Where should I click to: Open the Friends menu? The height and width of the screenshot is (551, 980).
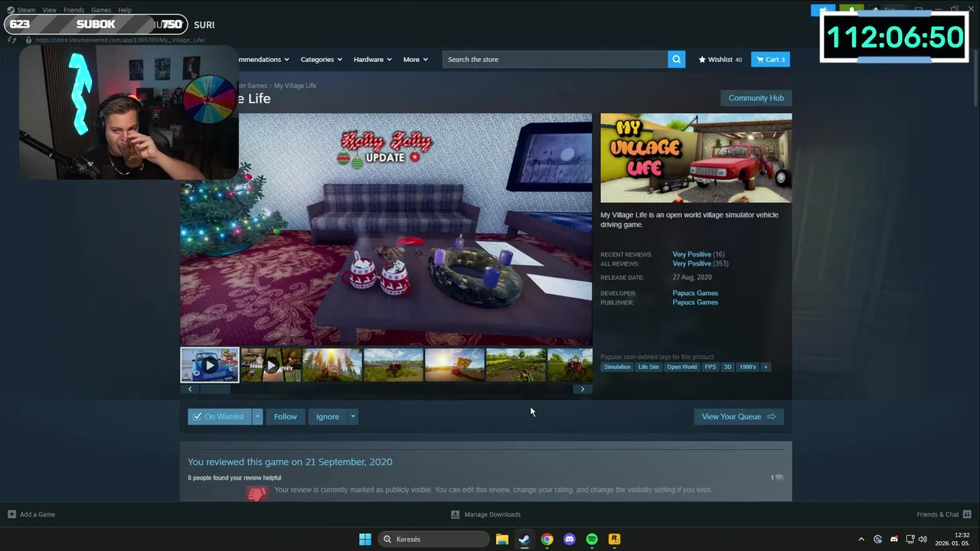pyautogui.click(x=73, y=10)
